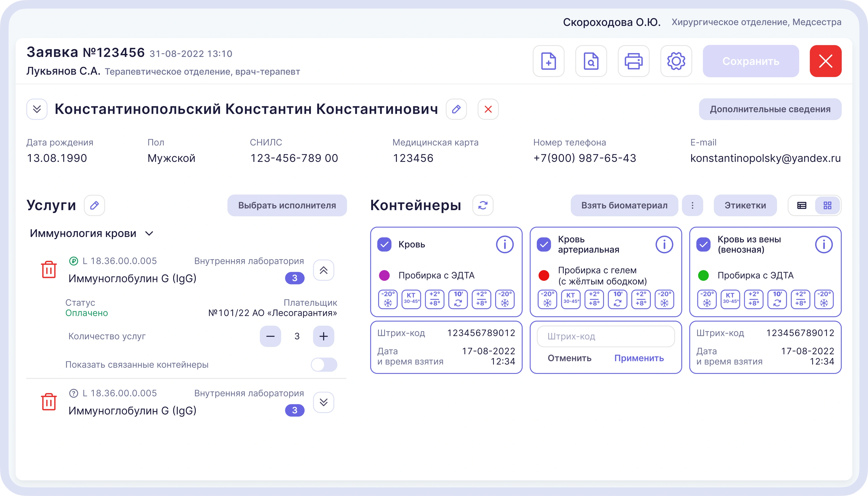Viewport: 868px width, 496px height.
Task: Click 10' rotation icon in Кровь card
Action: coord(458,299)
